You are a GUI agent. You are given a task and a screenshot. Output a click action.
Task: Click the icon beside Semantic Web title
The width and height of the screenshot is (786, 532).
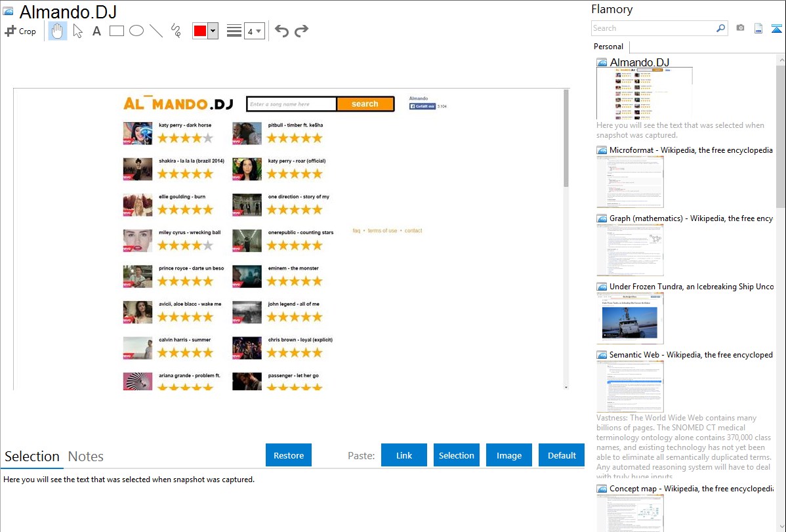pyautogui.click(x=602, y=355)
